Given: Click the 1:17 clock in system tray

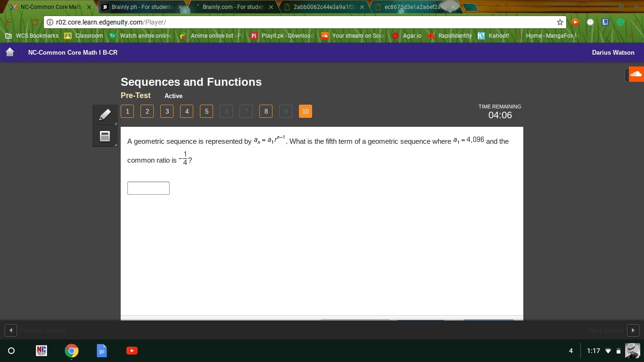Looking at the screenshot, I should 594,351.
